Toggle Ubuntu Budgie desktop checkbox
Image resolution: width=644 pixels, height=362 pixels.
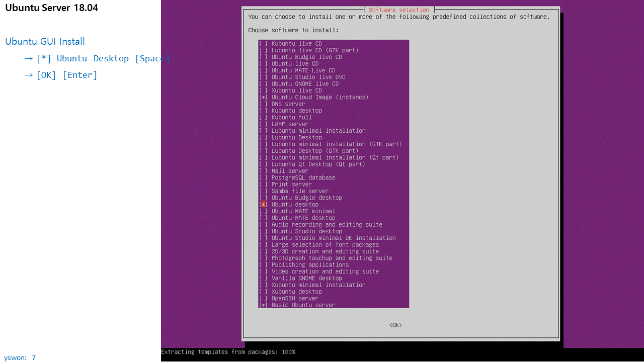point(263,198)
